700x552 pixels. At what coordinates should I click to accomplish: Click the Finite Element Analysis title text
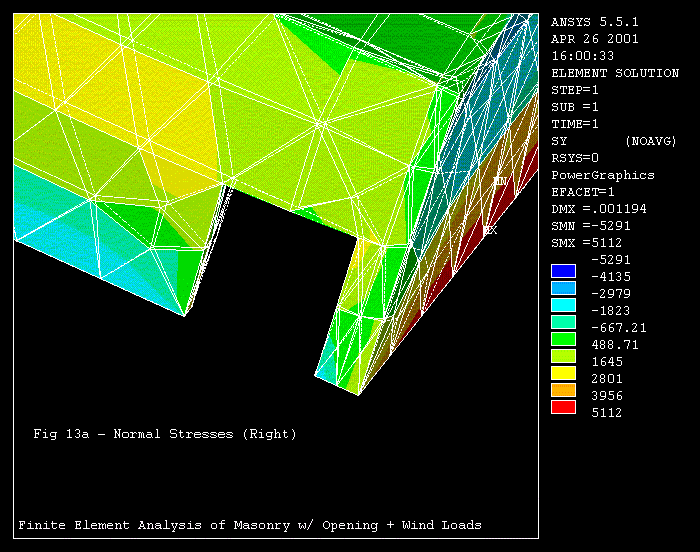pyautogui.click(x=250, y=525)
